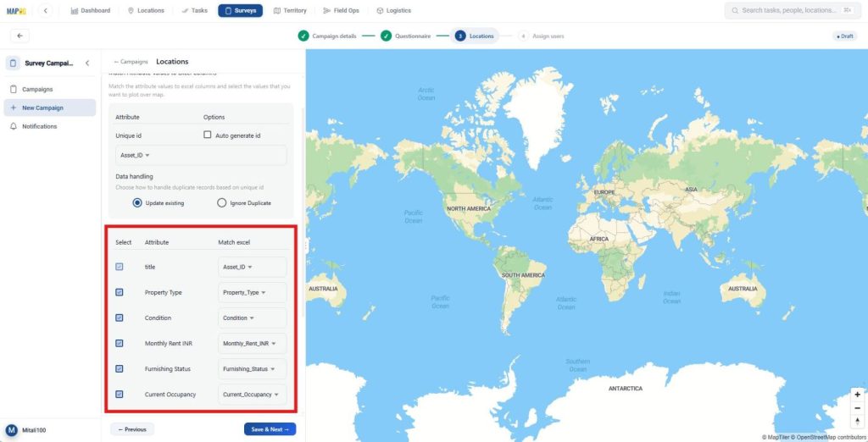Switch to the Tasks tab
Viewport: 868px width, 442px height.
coord(194,10)
